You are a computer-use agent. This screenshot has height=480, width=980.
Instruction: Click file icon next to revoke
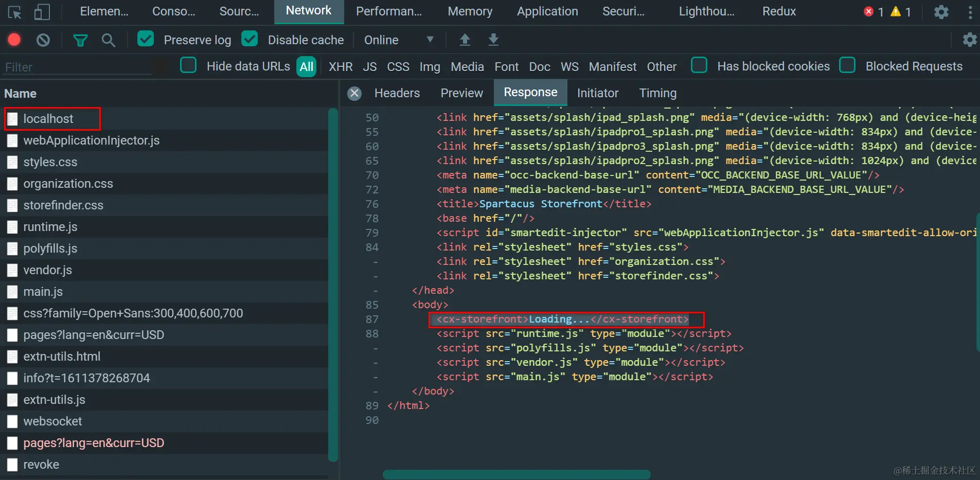[x=13, y=465]
